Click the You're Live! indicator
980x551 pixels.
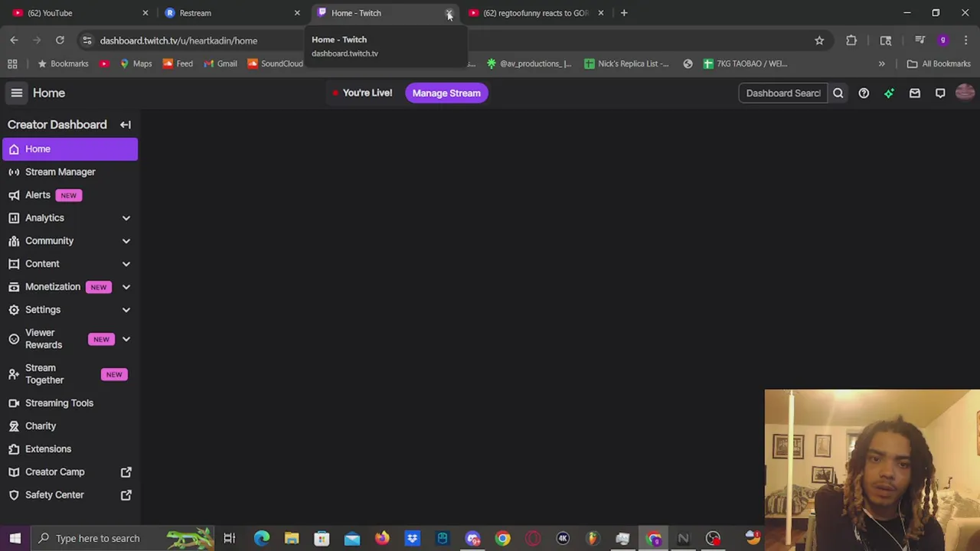(x=362, y=93)
